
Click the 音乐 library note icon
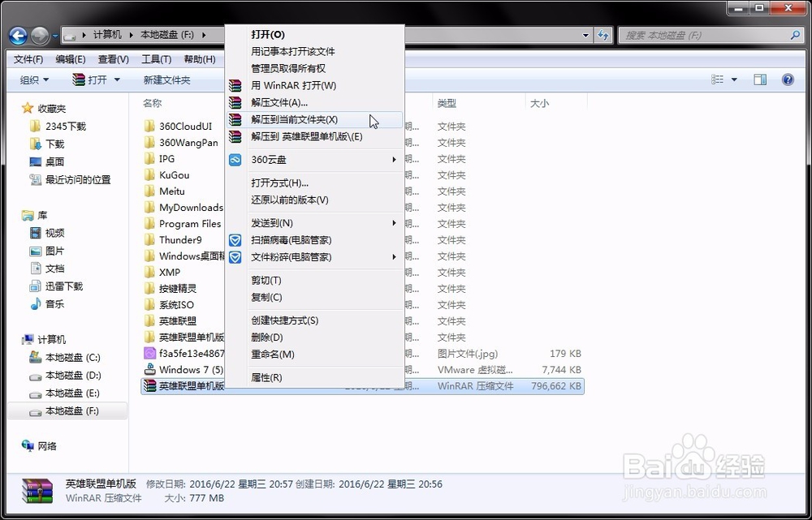pos(35,303)
